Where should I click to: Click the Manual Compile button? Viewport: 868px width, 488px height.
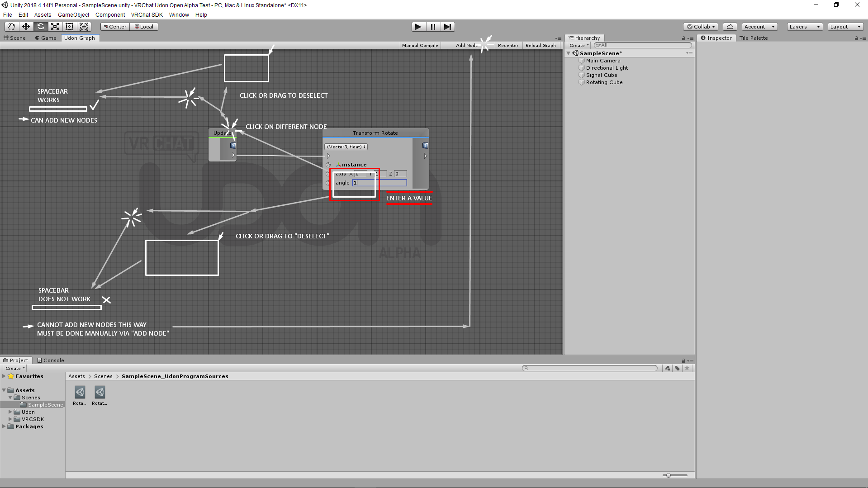(x=420, y=45)
